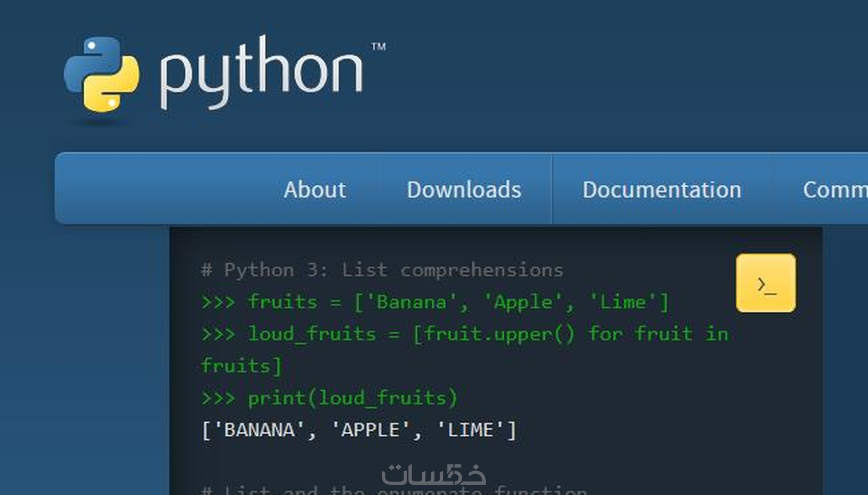Click the trademark TM symbol beside the logo
The image size is (868, 495).
[378, 47]
